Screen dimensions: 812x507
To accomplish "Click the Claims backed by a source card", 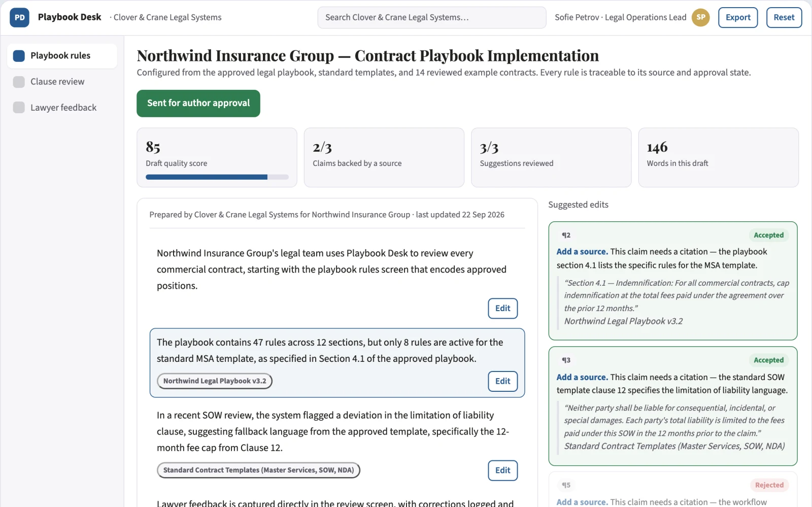I will [x=384, y=157].
